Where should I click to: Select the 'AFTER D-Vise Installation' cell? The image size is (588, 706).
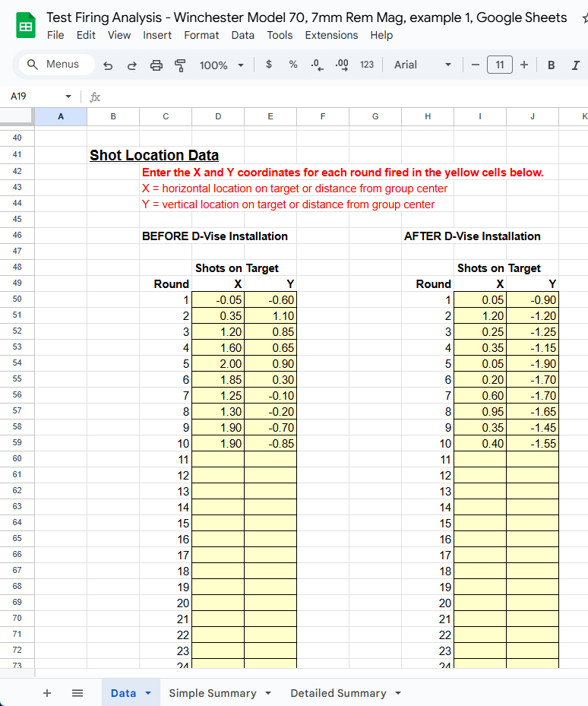click(x=473, y=236)
